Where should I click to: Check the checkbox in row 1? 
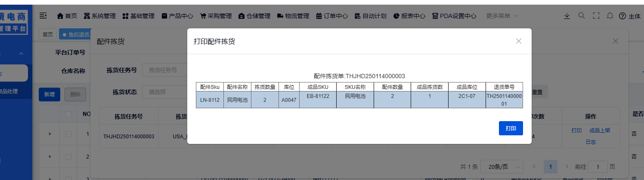click(68, 134)
